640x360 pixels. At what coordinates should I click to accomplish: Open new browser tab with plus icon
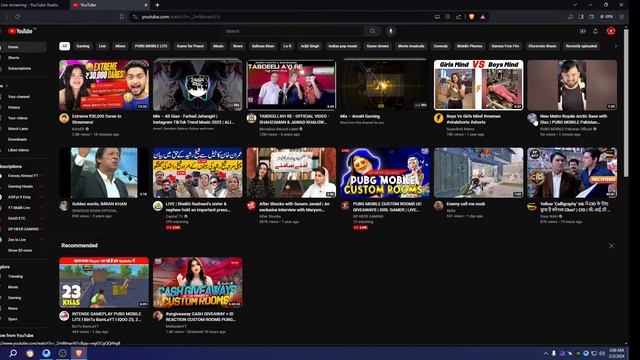[157, 5]
